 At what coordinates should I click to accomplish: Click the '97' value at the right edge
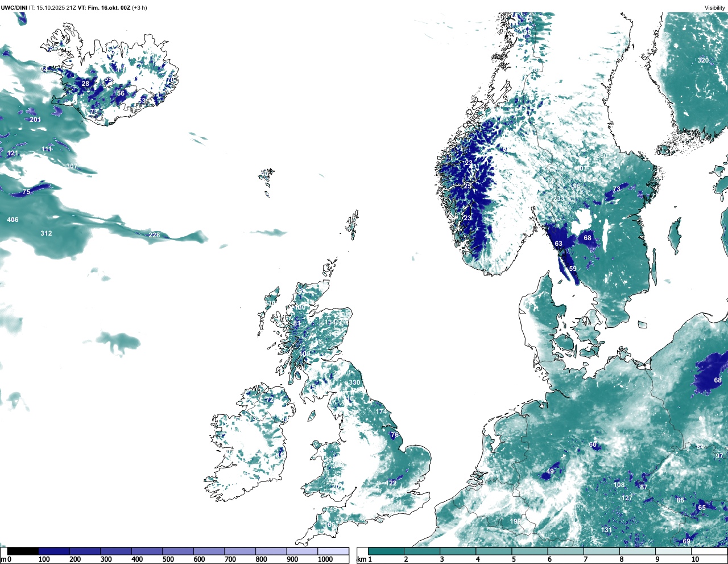click(x=719, y=456)
